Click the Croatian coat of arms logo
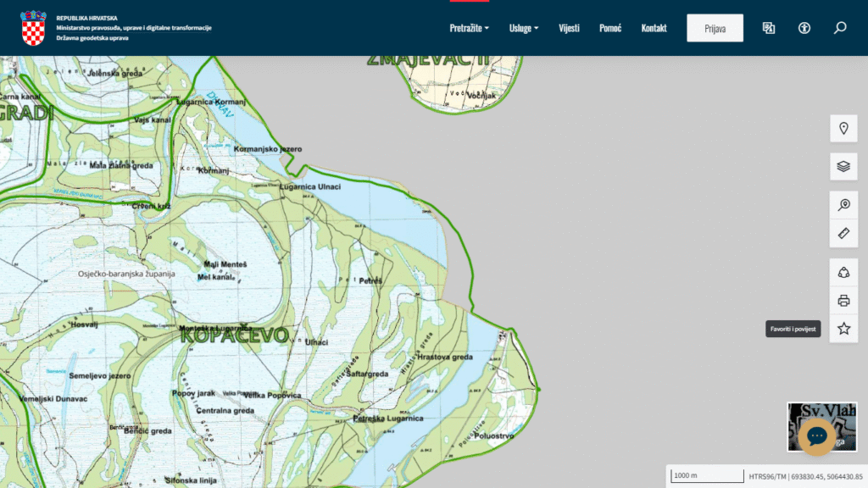This screenshot has width=868, height=488. tap(33, 28)
